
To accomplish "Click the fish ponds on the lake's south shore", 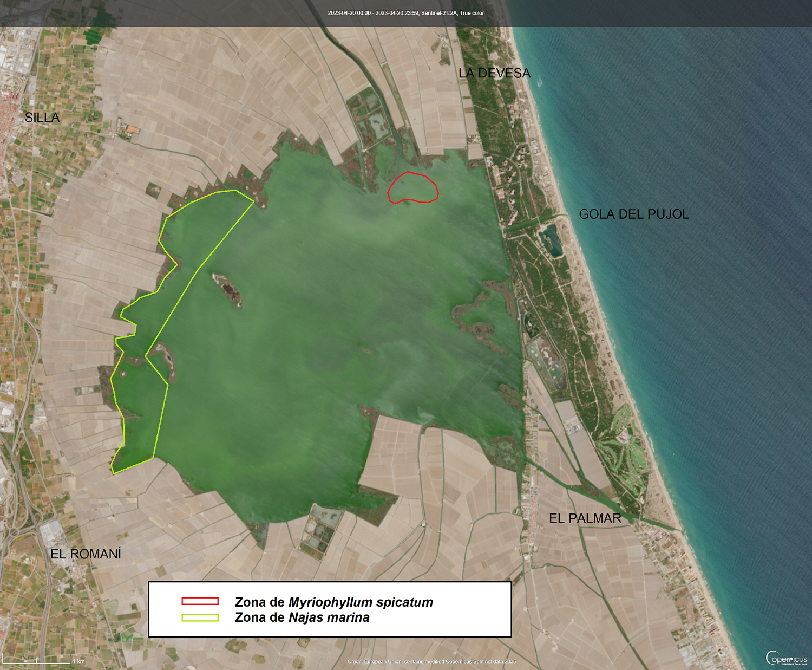I will (x=319, y=528).
